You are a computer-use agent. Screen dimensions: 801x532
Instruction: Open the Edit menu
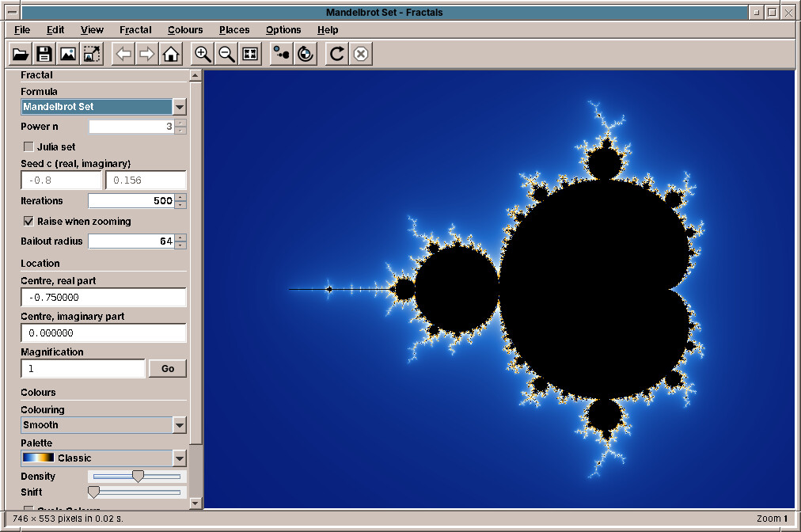[x=55, y=29]
